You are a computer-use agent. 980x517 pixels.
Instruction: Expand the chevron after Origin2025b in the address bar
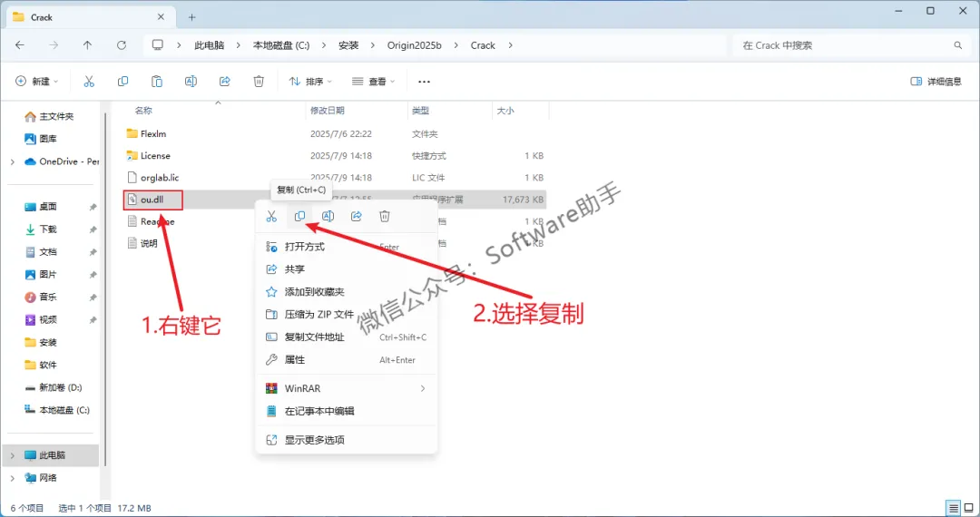coord(456,45)
